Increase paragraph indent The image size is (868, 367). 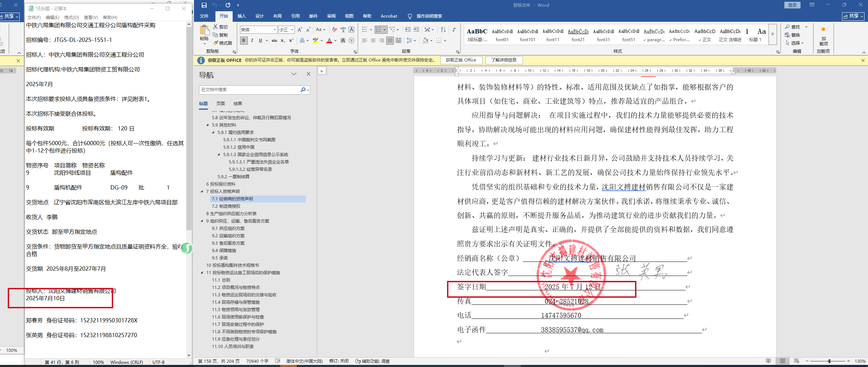pos(416,30)
